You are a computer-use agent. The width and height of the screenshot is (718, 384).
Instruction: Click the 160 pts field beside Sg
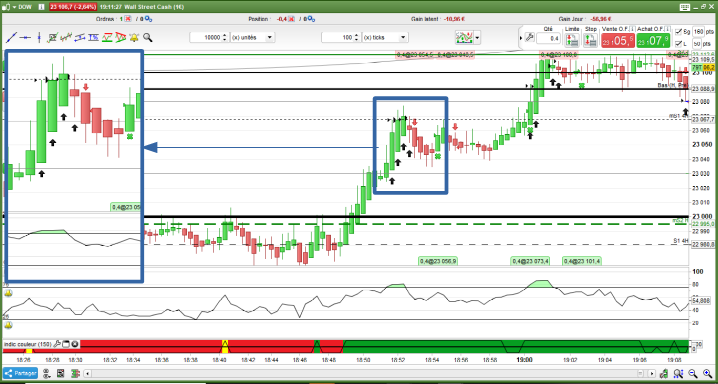(698, 32)
